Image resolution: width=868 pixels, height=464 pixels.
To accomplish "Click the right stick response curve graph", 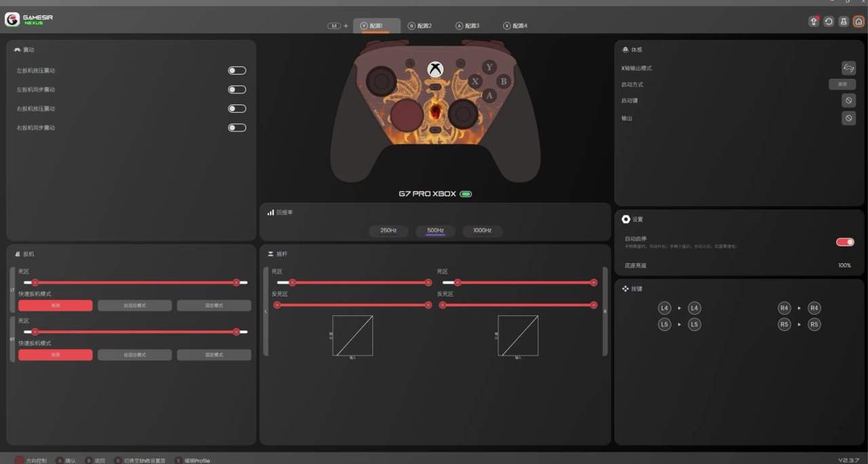I will pos(518,335).
